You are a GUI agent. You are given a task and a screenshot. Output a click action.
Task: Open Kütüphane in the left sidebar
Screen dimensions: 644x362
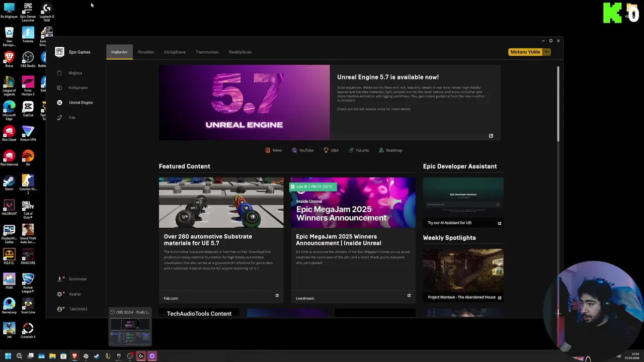(73, 87)
